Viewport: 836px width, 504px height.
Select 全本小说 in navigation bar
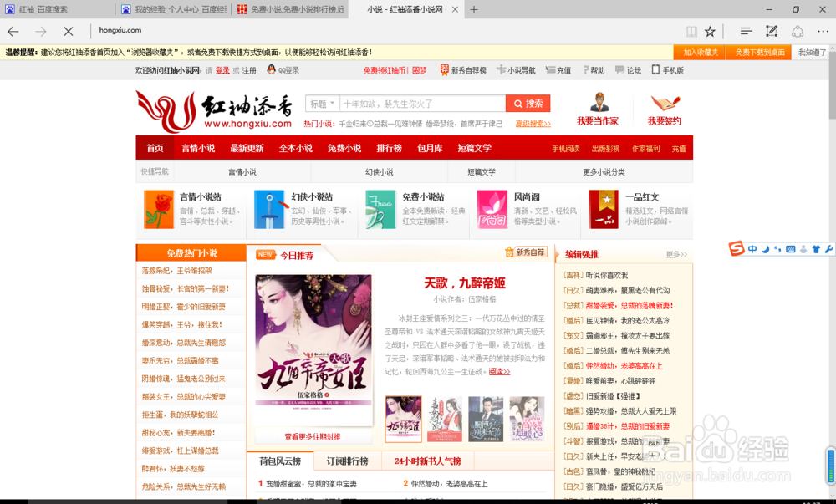coord(296,148)
